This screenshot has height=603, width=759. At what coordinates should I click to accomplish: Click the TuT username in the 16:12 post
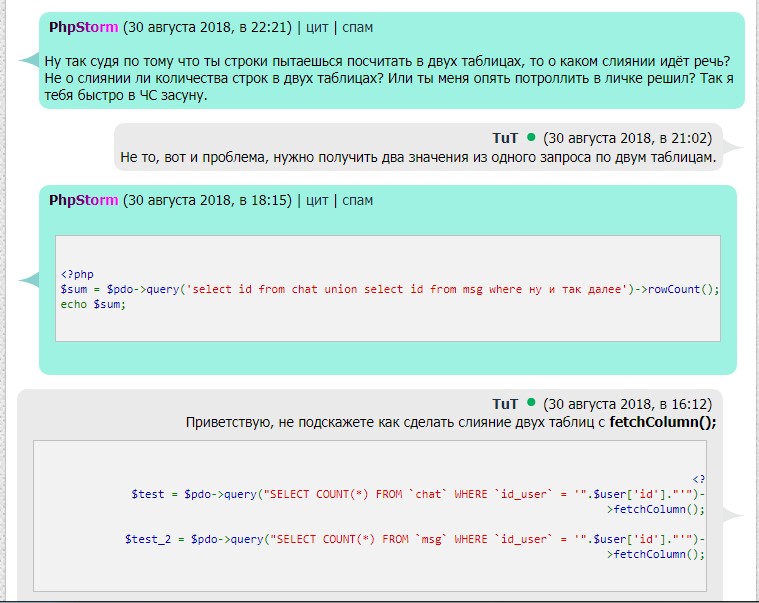(505, 404)
